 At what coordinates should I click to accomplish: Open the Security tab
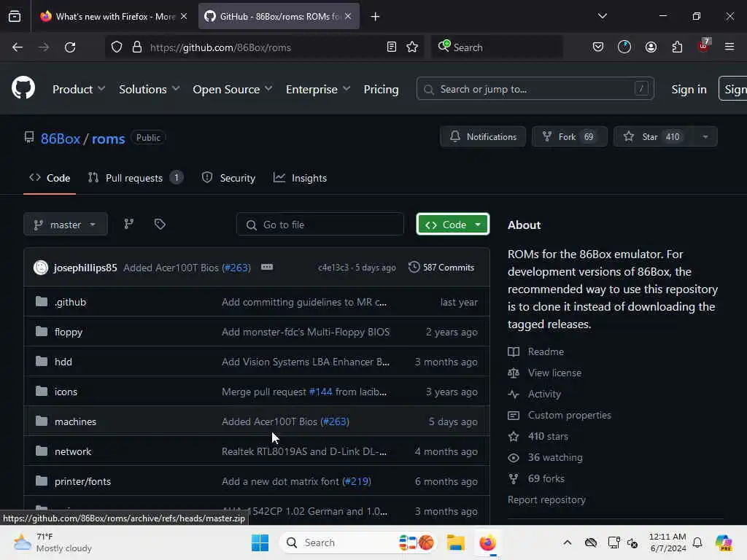(x=228, y=178)
